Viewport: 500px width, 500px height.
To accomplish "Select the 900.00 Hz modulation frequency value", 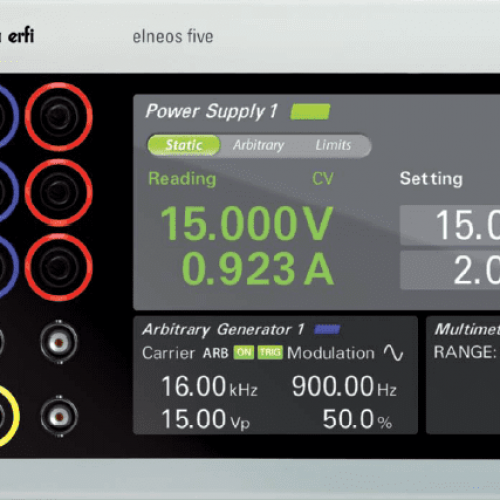I will (x=344, y=386).
